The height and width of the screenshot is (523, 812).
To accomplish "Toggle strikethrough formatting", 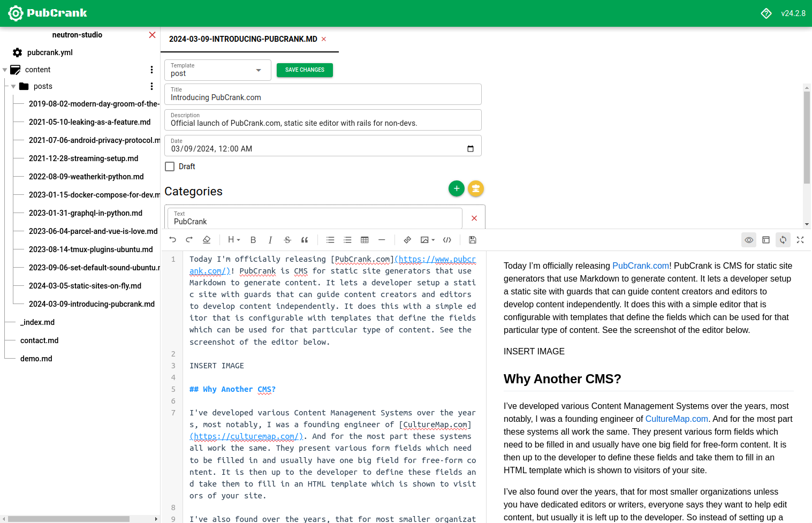I will point(287,240).
